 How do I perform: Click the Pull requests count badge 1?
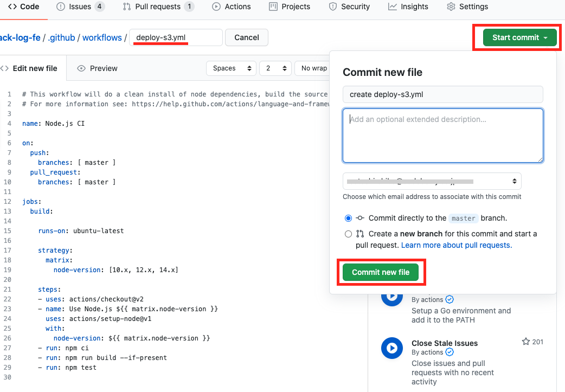pos(189,7)
